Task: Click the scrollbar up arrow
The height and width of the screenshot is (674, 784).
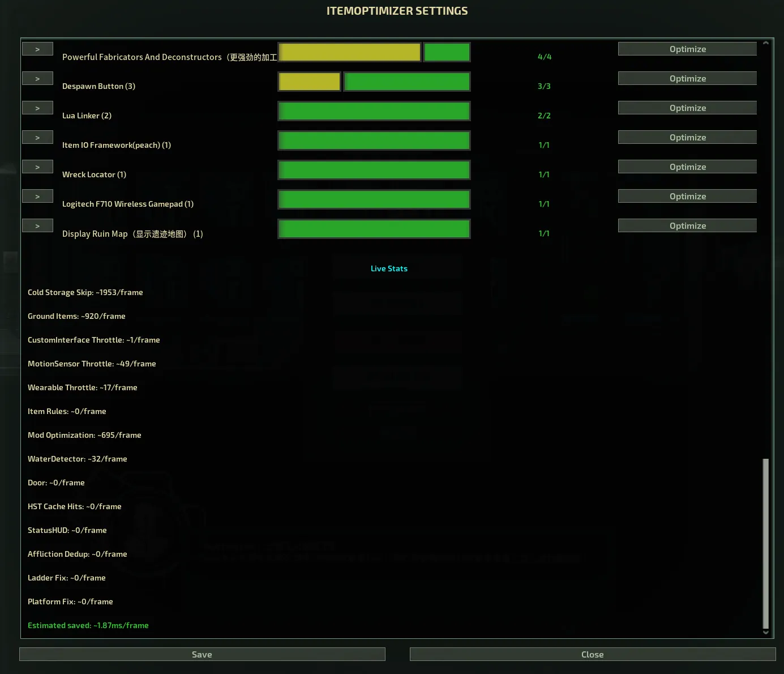Action: 765,43
